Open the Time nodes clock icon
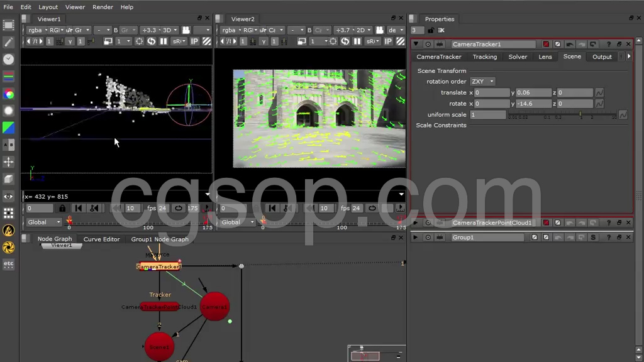644x362 pixels. coord(8,59)
